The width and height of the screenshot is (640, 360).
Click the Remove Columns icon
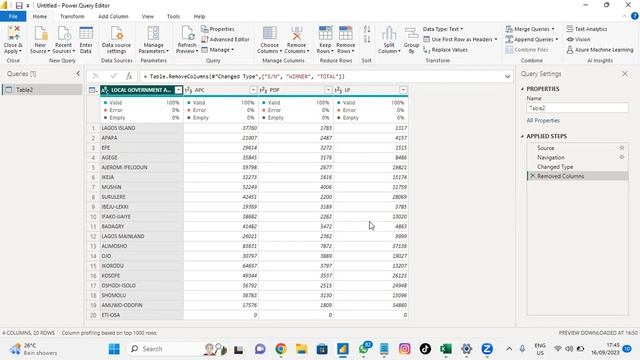coord(296,33)
